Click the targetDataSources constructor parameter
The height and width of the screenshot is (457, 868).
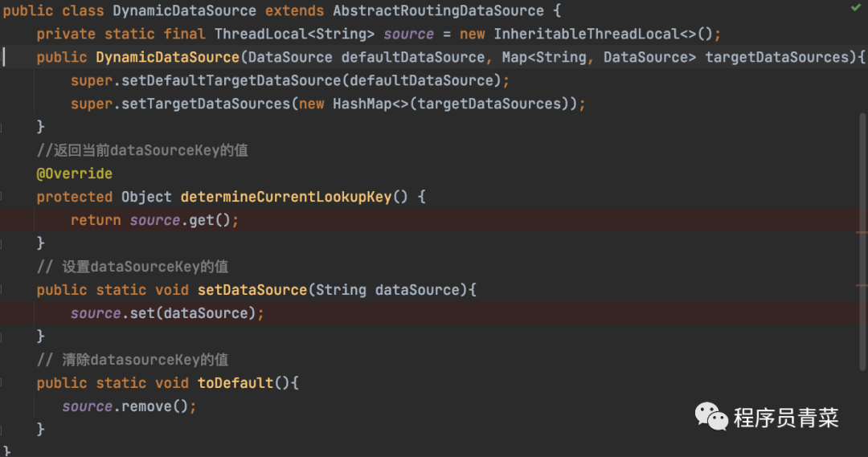(776, 57)
